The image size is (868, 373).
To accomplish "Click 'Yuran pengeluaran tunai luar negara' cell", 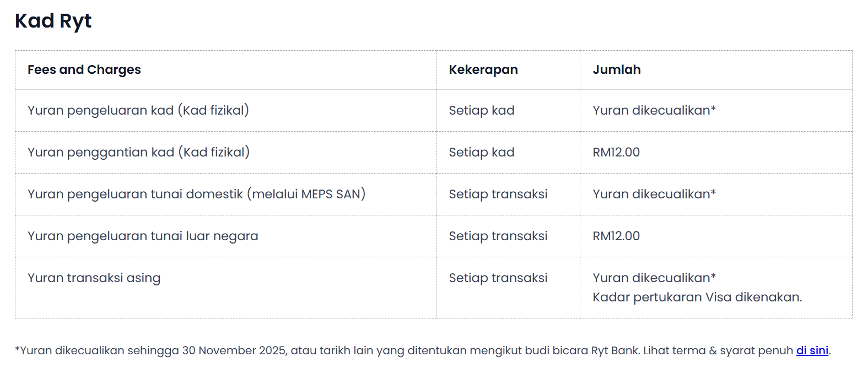I will pyautogui.click(x=143, y=236).
